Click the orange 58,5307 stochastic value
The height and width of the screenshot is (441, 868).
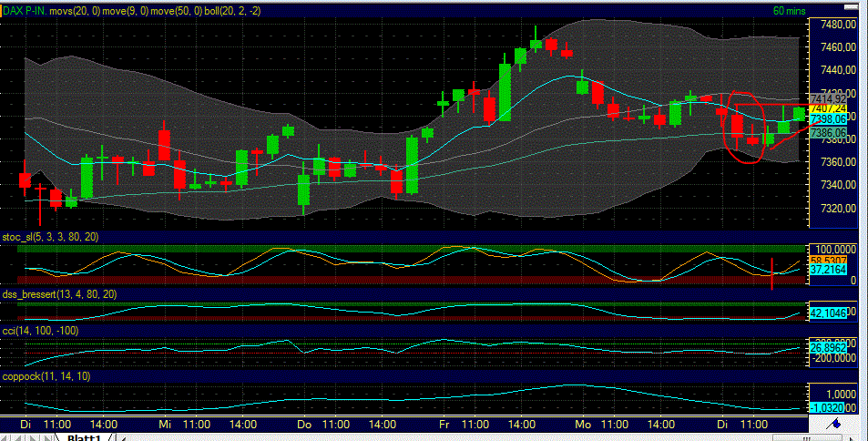tap(828, 260)
